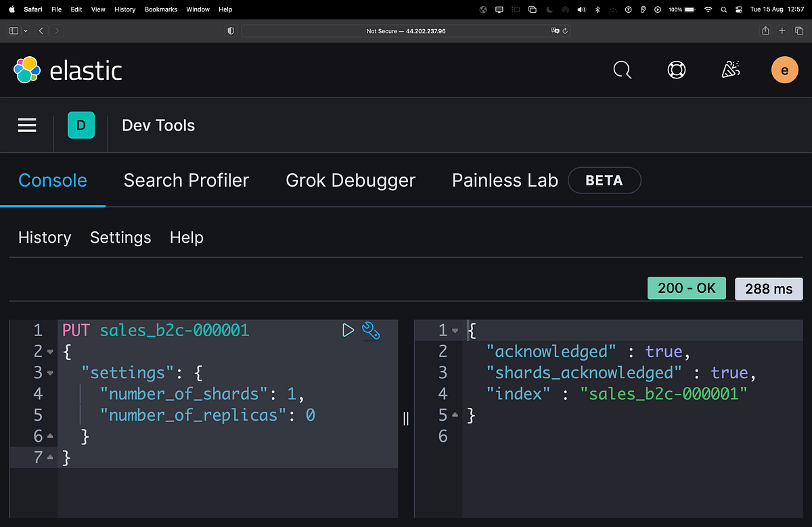This screenshot has height=527, width=812.
Task: Open console Settings
Action: [120, 237]
